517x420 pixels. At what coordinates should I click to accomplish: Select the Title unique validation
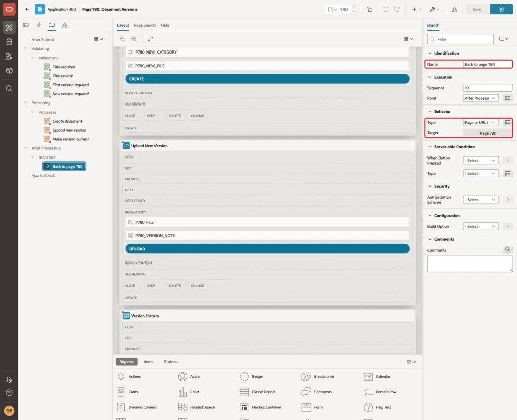63,76
